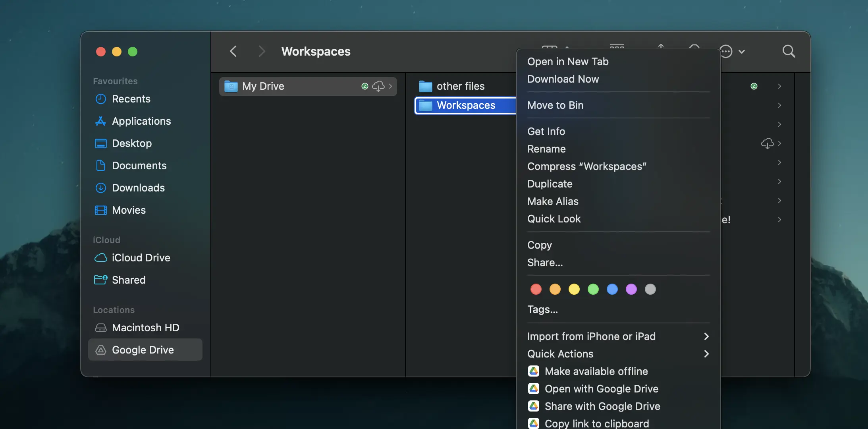This screenshot has height=429, width=868.
Task: Choose Move to Bin
Action: (555, 105)
